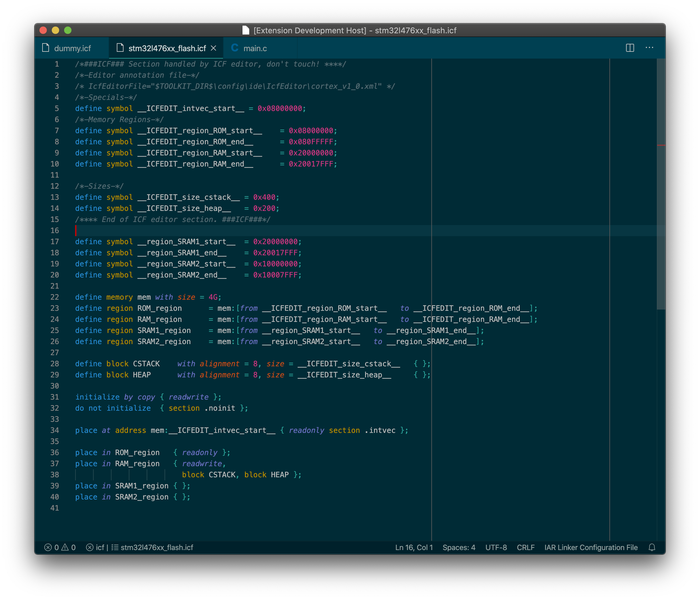This screenshot has width=700, height=600.
Task: Click the minimap scrollbar slider
Action: point(661,184)
